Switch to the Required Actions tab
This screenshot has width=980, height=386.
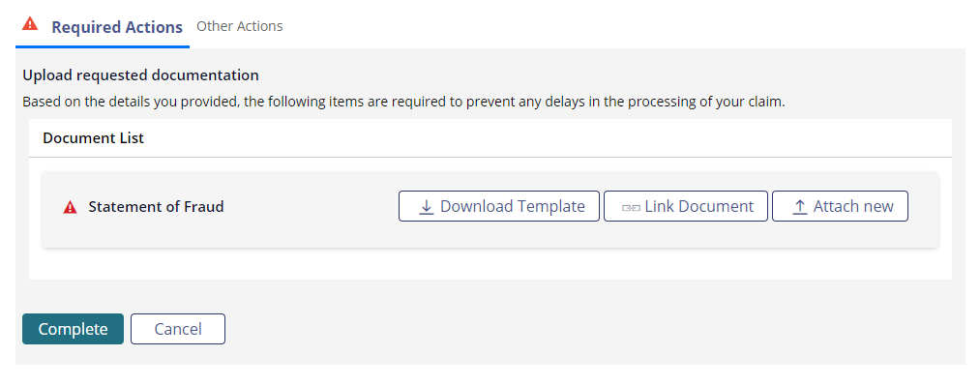click(x=117, y=27)
